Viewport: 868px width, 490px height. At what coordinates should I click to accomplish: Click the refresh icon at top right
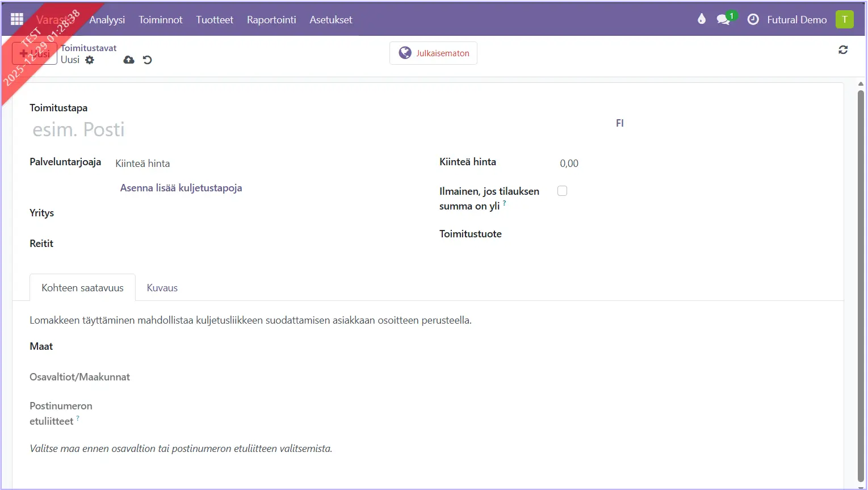pos(843,50)
